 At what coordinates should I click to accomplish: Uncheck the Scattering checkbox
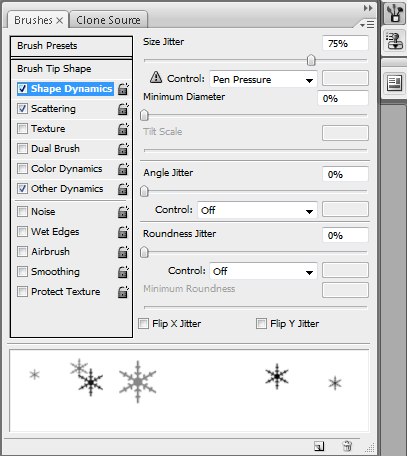pyautogui.click(x=22, y=109)
